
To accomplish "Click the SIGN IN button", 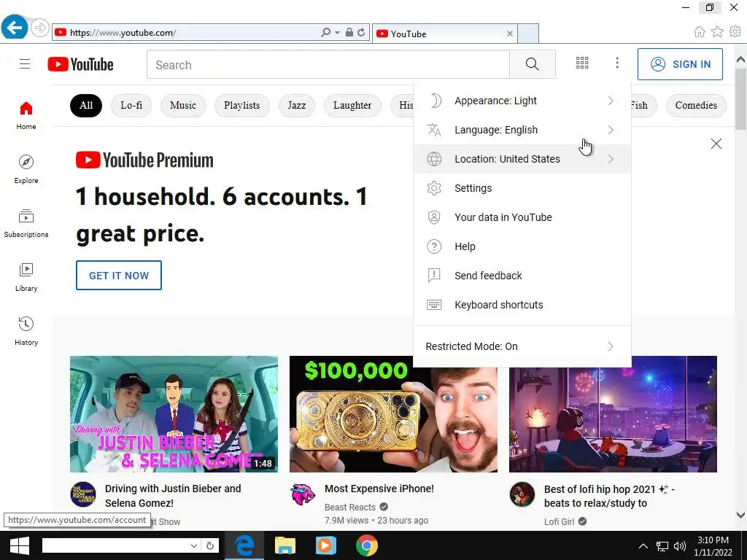I will [680, 64].
